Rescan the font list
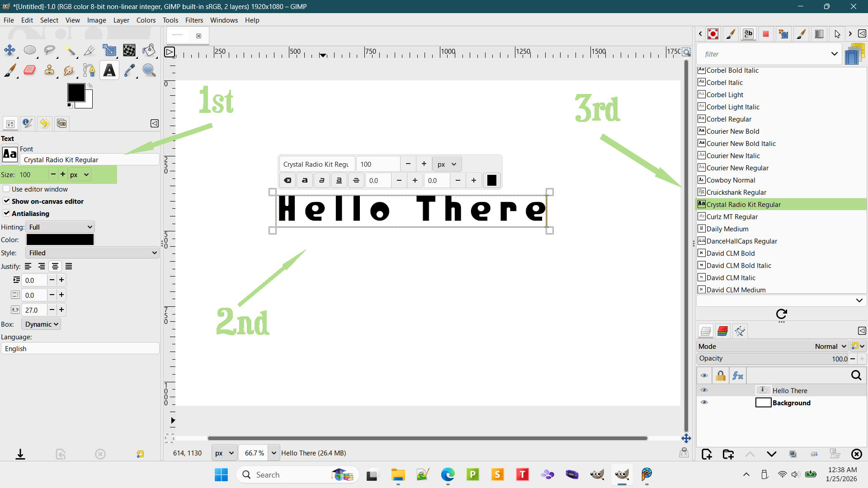 pyautogui.click(x=782, y=314)
